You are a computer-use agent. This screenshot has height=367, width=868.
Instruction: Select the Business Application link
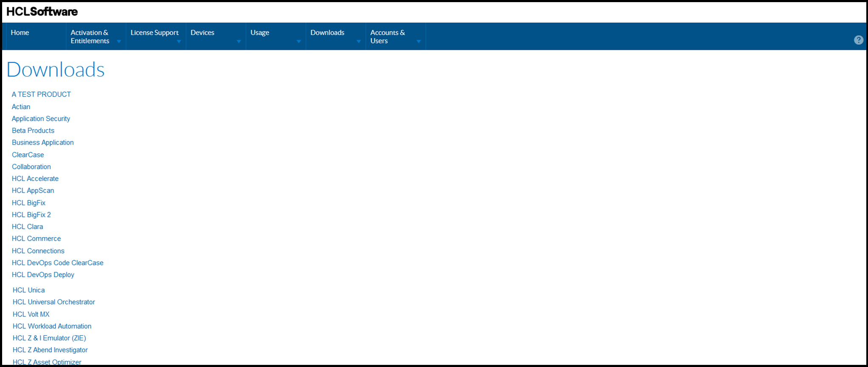click(x=42, y=142)
